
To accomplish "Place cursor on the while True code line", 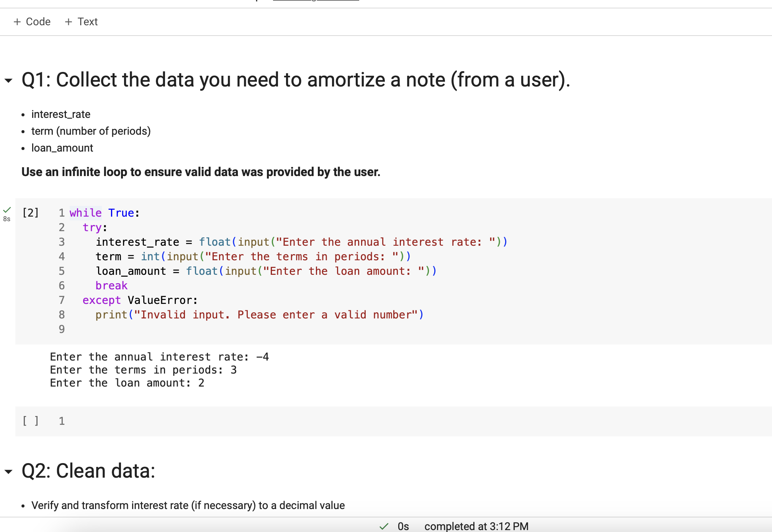I will (x=103, y=213).
